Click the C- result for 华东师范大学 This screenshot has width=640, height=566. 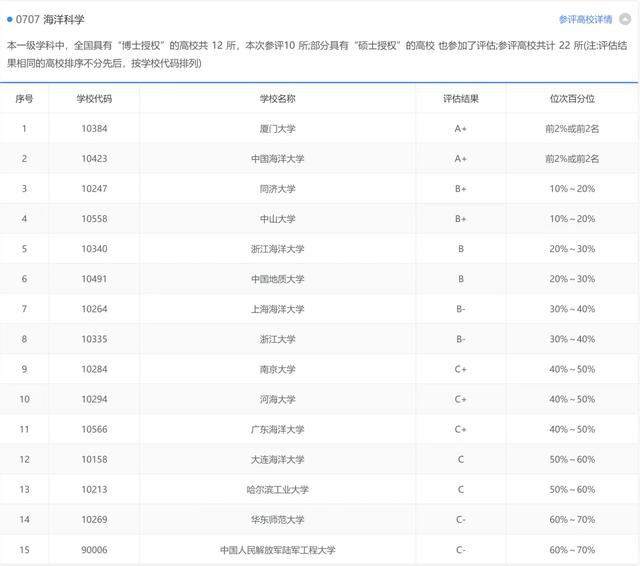(461, 519)
